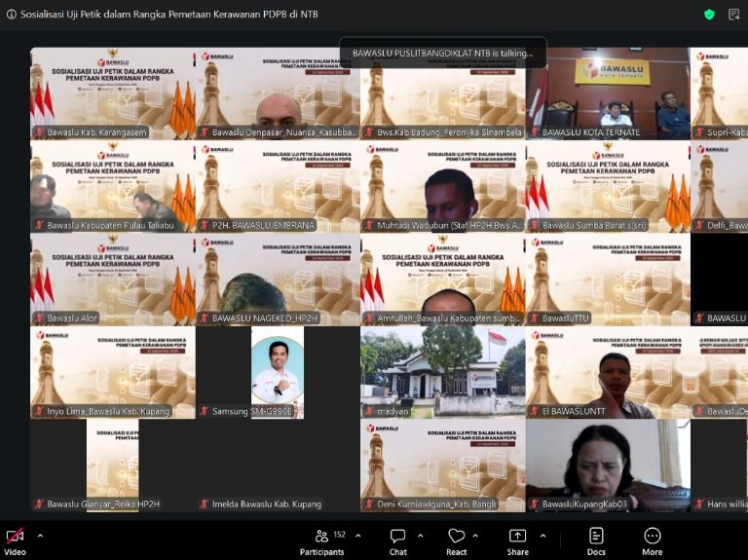The height and width of the screenshot is (560, 748).
Task: Expand the Participants options caret
Action: click(357, 536)
